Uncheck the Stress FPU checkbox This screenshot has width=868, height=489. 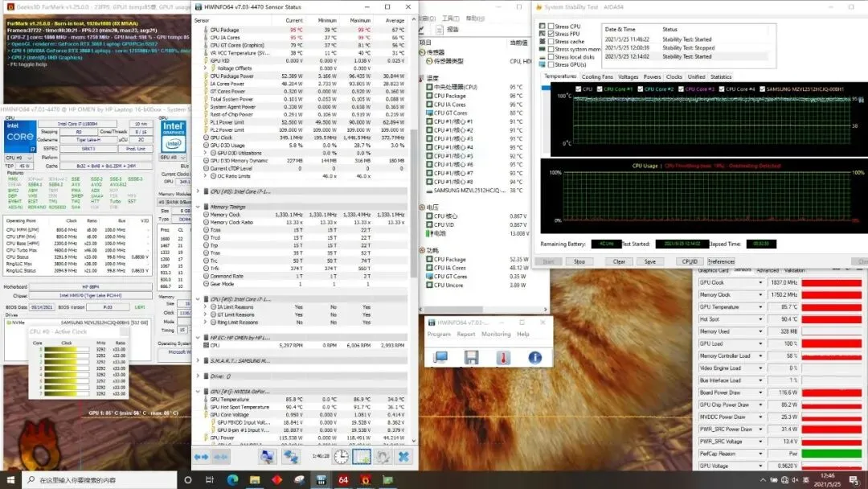point(551,34)
